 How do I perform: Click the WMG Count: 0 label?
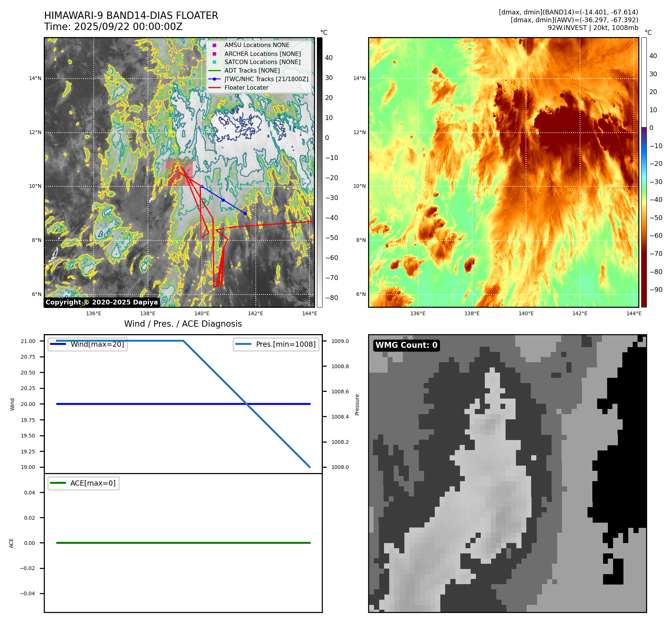pyautogui.click(x=407, y=345)
